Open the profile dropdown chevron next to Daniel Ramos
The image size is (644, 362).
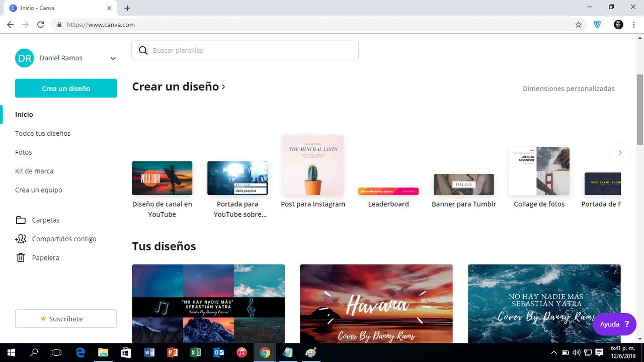coord(113,58)
